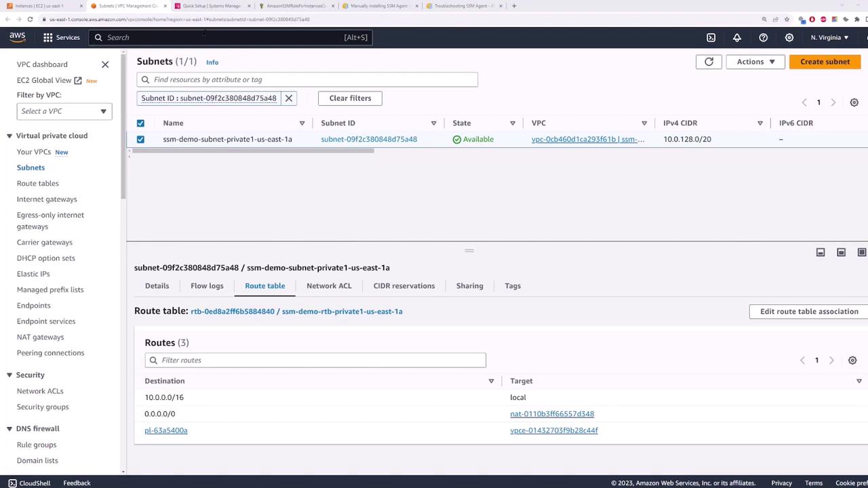Image resolution: width=868 pixels, height=488 pixels.
Task: Sort routes by the Destination column arrow
Action: (491, 382)
